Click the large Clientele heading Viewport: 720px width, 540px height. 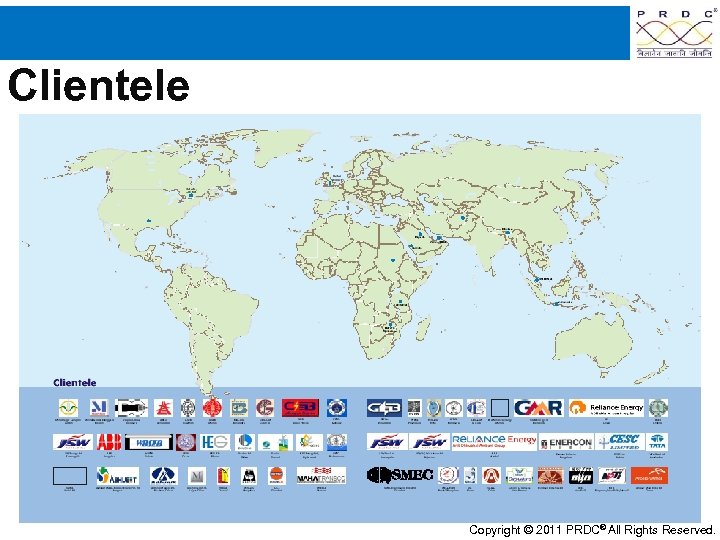pyautogui.click(x=99, y=85)
